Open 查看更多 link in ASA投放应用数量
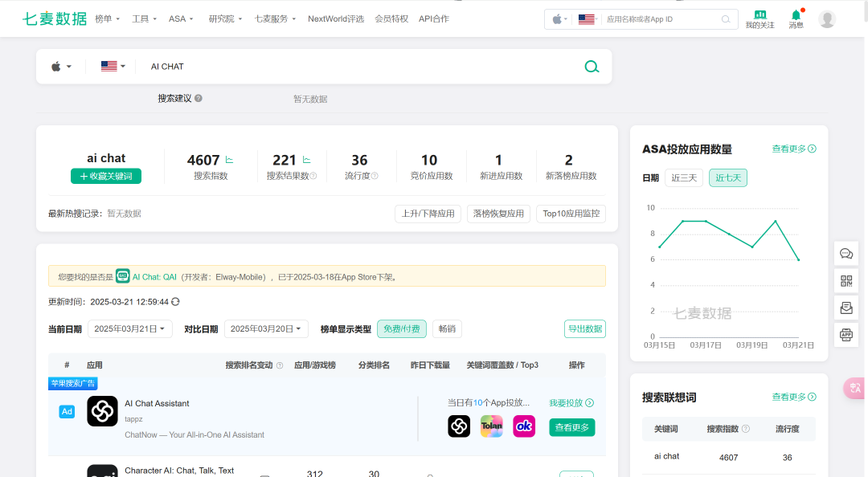Screen dimensions: 868x477 794,149
